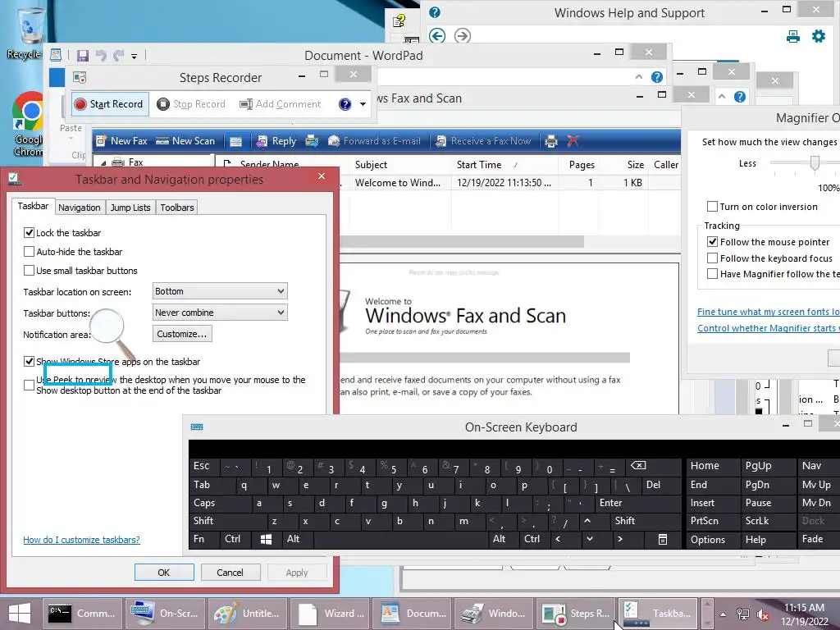The width and height of the screenshot is (840, 630).
Task: Click the save icon in WordPad quick access
Action: click(83, 56)
